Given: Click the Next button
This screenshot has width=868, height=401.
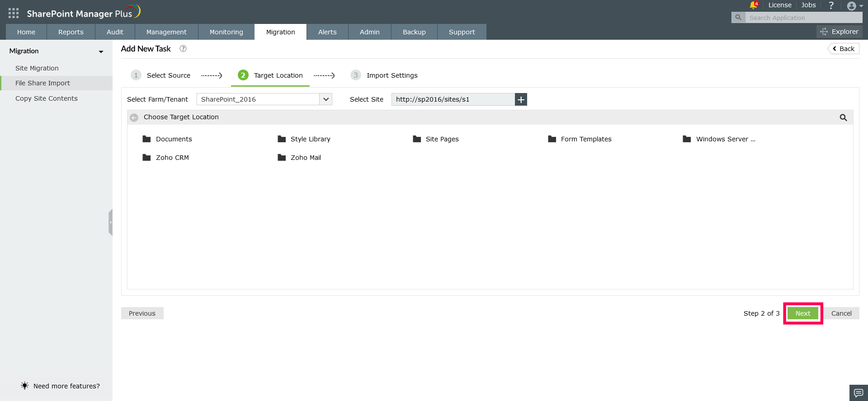Looking at the screenshot, I should (x=803, y=313).
